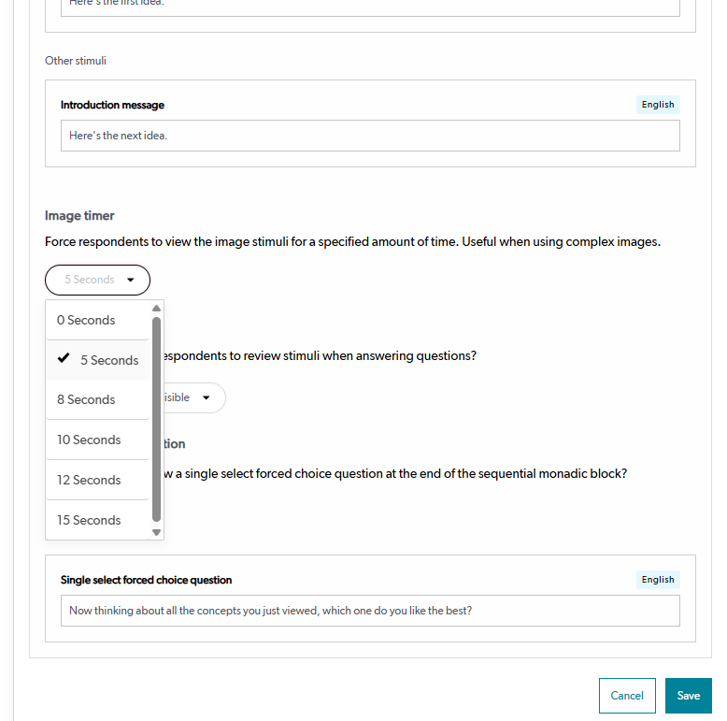Choose 8 Seconds from the list
Screen dimensions: 727x721
pos(98,399)
